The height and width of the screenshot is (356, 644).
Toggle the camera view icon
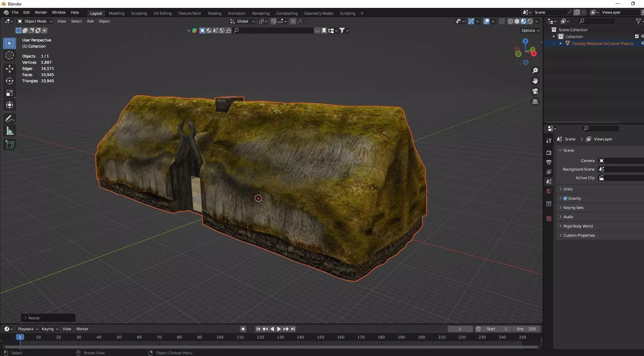(x=535, y=91)
